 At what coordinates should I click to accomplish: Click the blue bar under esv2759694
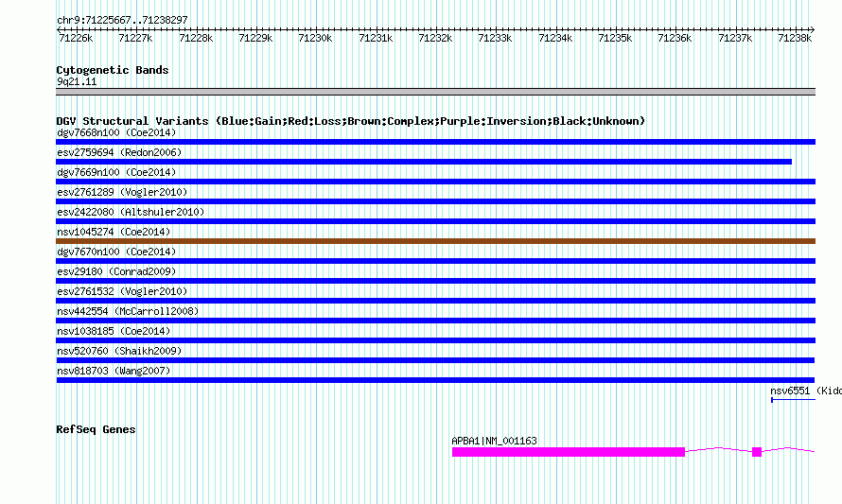click(424, 162)
